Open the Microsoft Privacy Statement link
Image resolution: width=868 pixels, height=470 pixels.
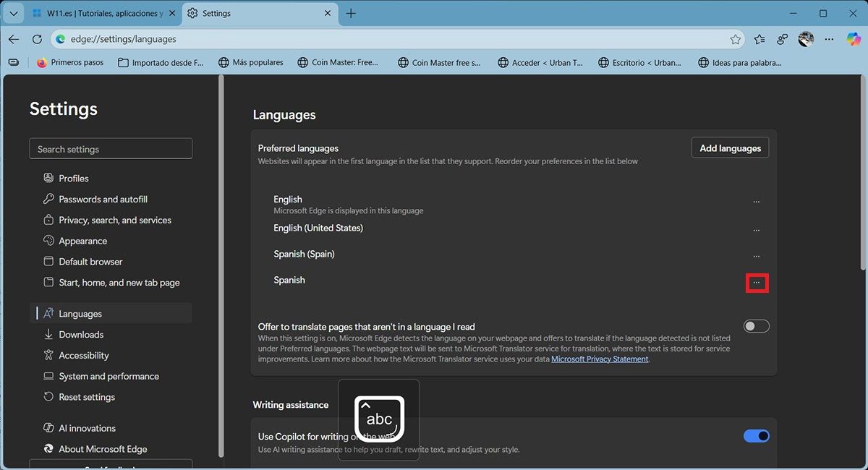[600, 359]
